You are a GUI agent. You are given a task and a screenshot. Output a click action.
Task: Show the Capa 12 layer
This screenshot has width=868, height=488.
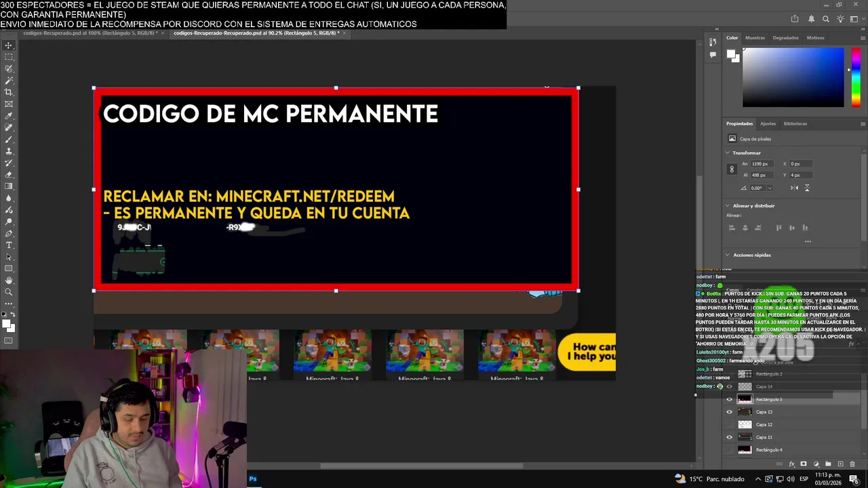point(730,424)
